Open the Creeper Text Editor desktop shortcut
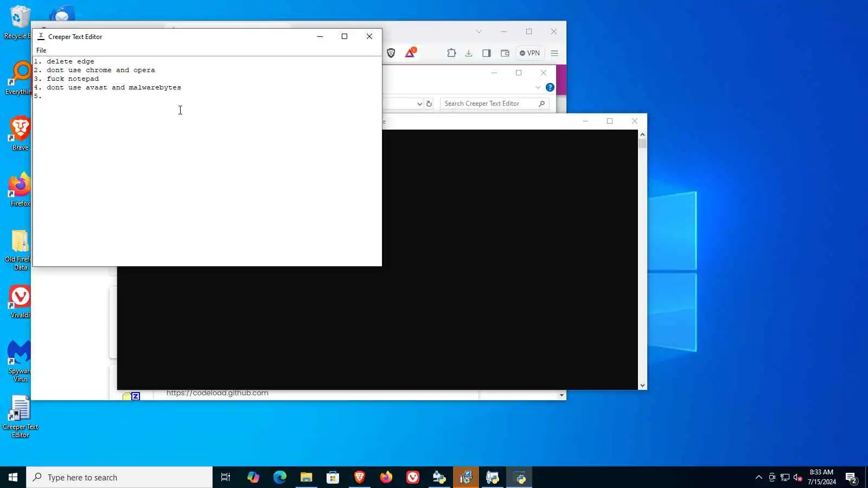The height and width of the screenshot is (488, 868). (x=20, y=416)
